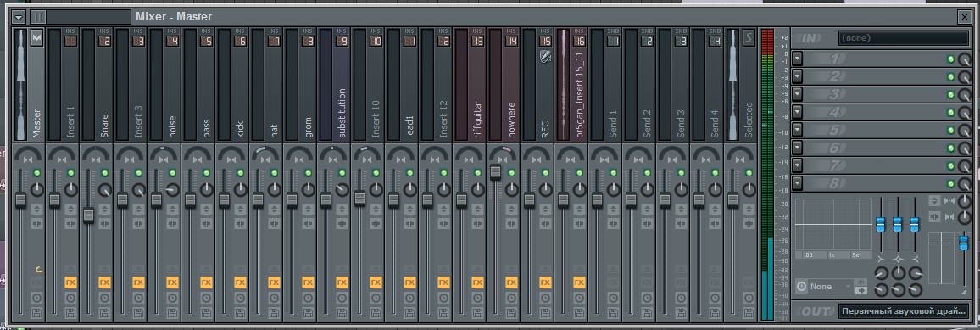The height and width of the screenshot is (330, 980).
Task: Open effect slot 2 dropdown arrow
Action: [797, 76]
